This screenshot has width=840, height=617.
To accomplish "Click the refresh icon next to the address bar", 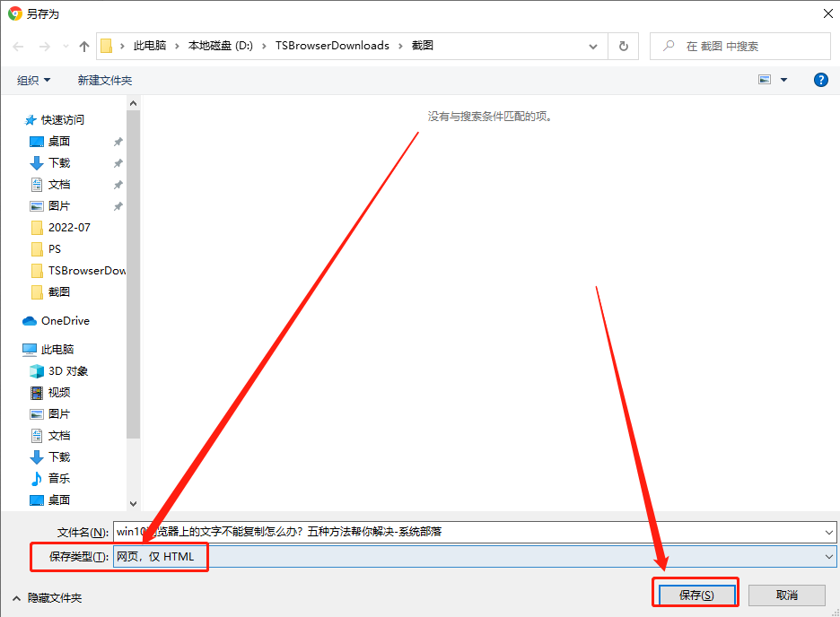I will pyautogui.click(x=623, y=47).
